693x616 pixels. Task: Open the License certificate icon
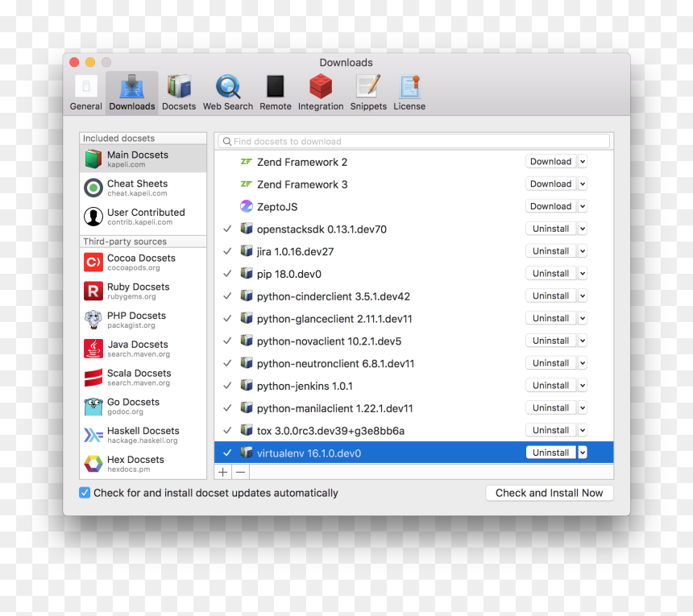pyautogui.click(x=409, y=86)
